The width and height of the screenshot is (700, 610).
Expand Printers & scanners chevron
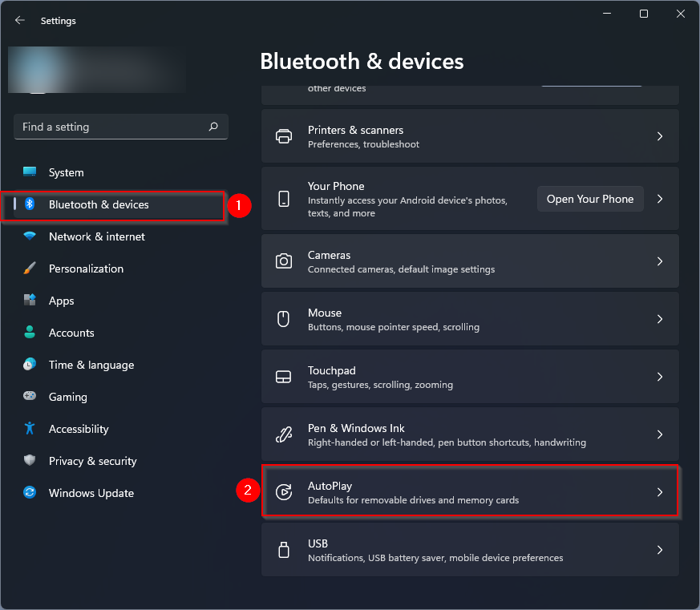coord(660,136)
